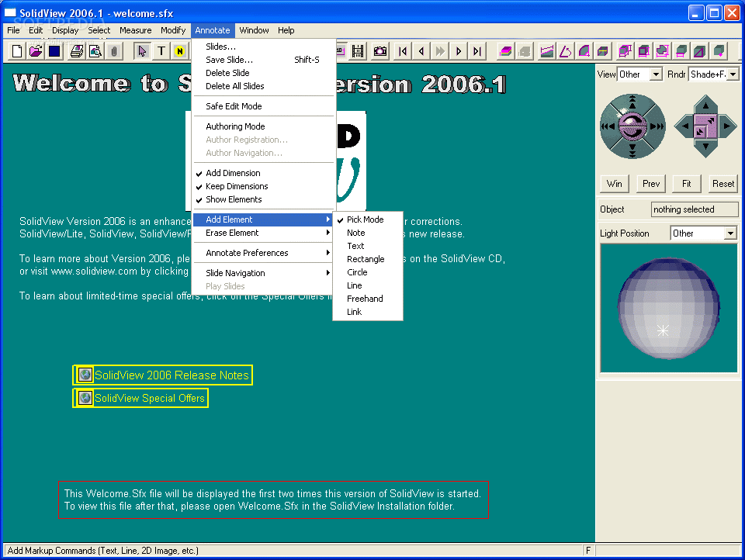The width and height of the screenshot is (745, 560).
Task: Click the stacked colored layers icon
Action: pos(505,51)
